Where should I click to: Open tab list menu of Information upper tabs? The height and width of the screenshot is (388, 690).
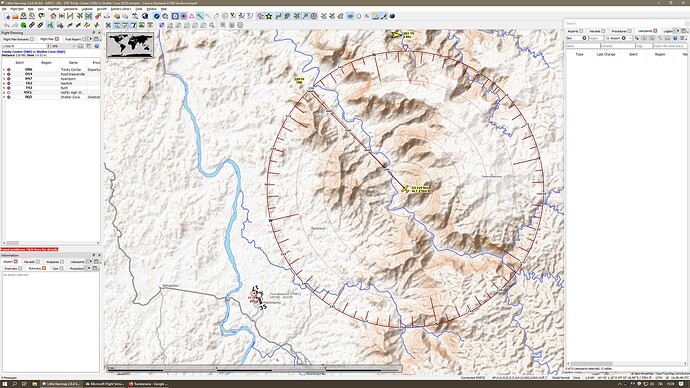(x=96, y=262)
